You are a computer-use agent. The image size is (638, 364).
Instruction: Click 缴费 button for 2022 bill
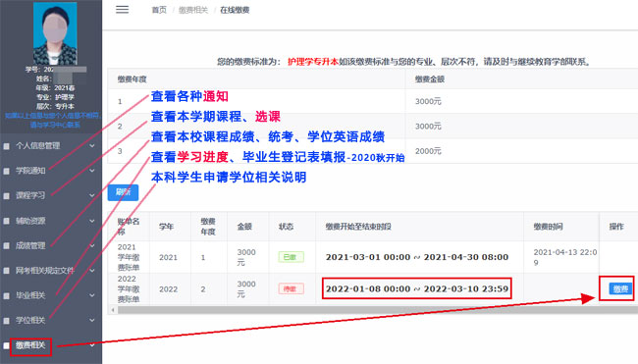click(620, 288)
